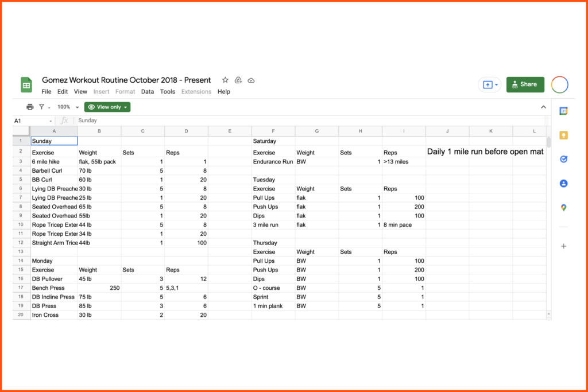The width and height of the screenshot is (588, 392).
Task: Return to Sheets home via green Sheets icon
Action: pyautogui.click(x=26, y=84)
